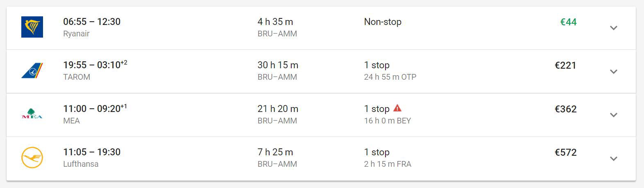Image resolution: width=644 pixels, height=188 pixels.
Task: Open the 11:05 – 19:30 flight row
Action: pyautogui.click(x=321, y=159)
